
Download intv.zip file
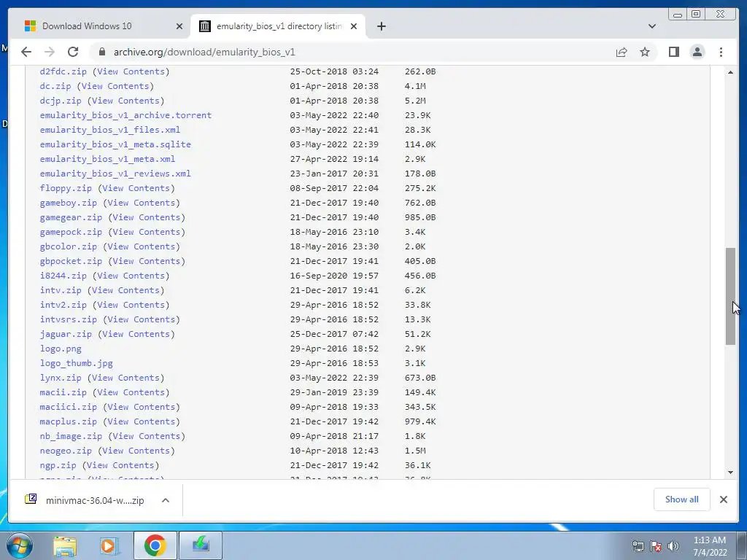(x=61, y=290)
